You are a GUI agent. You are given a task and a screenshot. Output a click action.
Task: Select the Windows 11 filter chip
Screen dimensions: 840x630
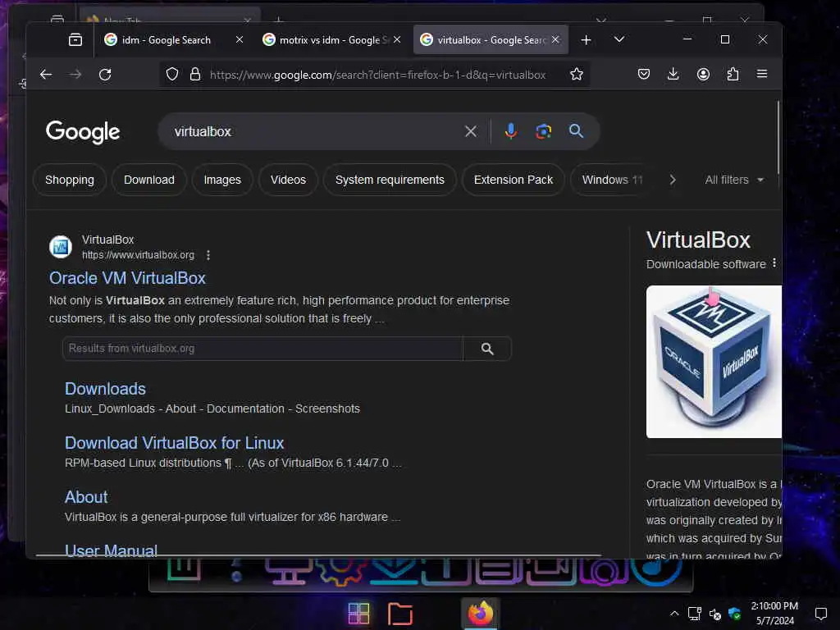612,180
